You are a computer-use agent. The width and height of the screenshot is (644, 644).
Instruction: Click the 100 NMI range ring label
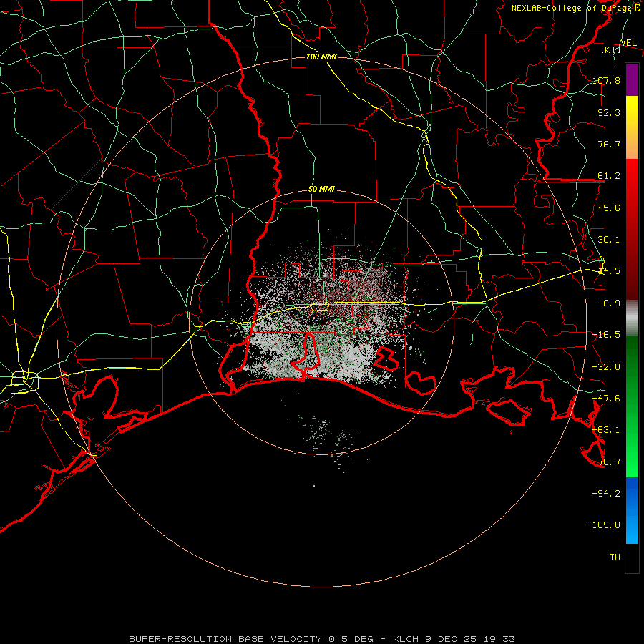point(321,57)
